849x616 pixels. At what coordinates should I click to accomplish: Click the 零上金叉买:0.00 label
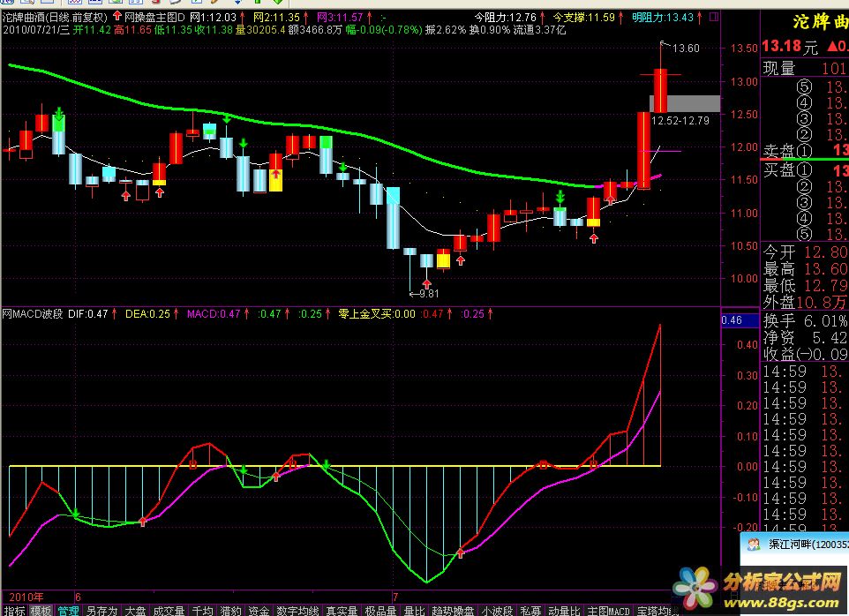[377, 314]
